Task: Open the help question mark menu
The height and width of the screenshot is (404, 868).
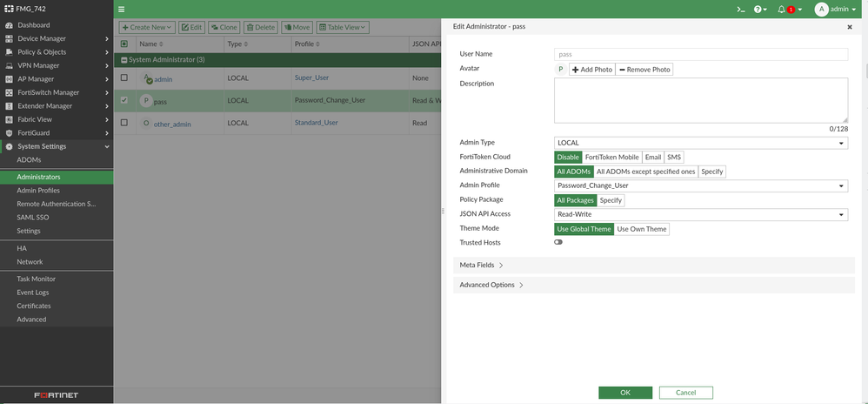Action: [x=760, y=9]
